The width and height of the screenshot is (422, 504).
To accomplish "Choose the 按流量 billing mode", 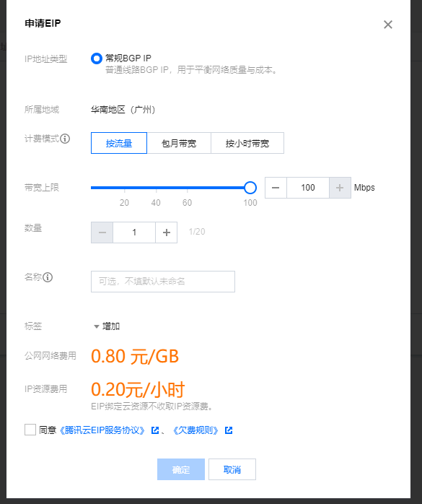I will coord(119,143).
